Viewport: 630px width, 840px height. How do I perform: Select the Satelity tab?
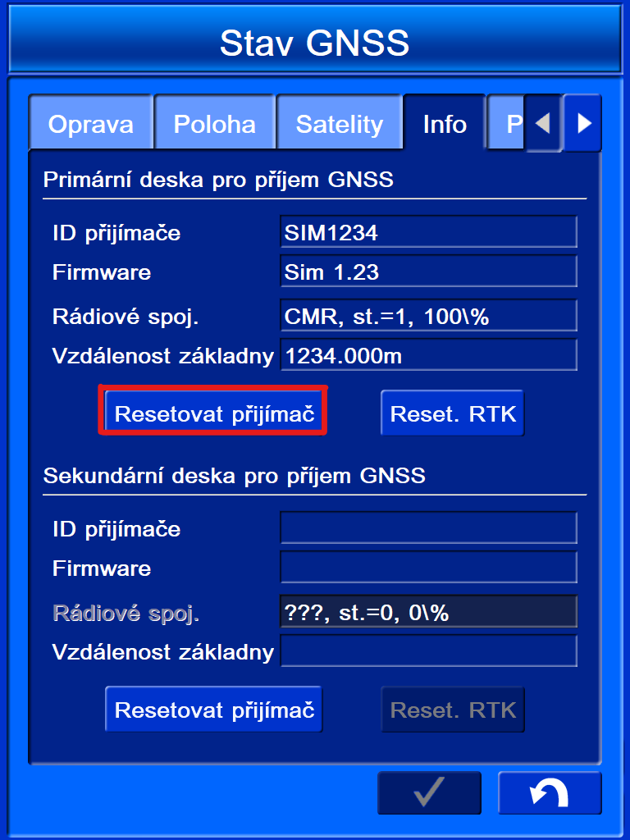point(340,123)
